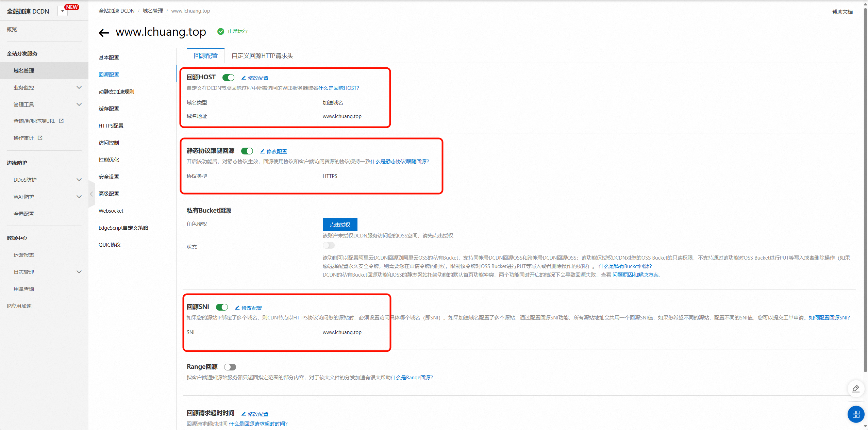Expand the DDoS防护 sidebar section

pos(79,180)
